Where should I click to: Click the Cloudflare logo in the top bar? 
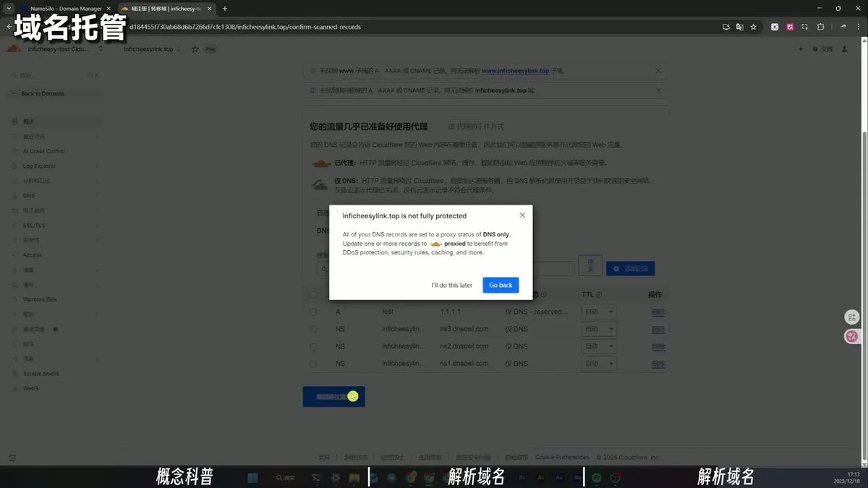click(x=12, y=49)
